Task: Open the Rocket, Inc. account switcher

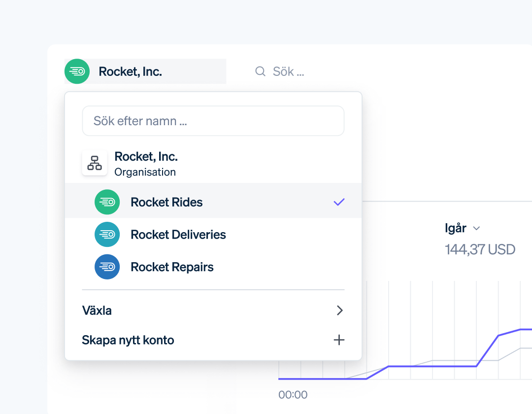Action: (145, 71)
